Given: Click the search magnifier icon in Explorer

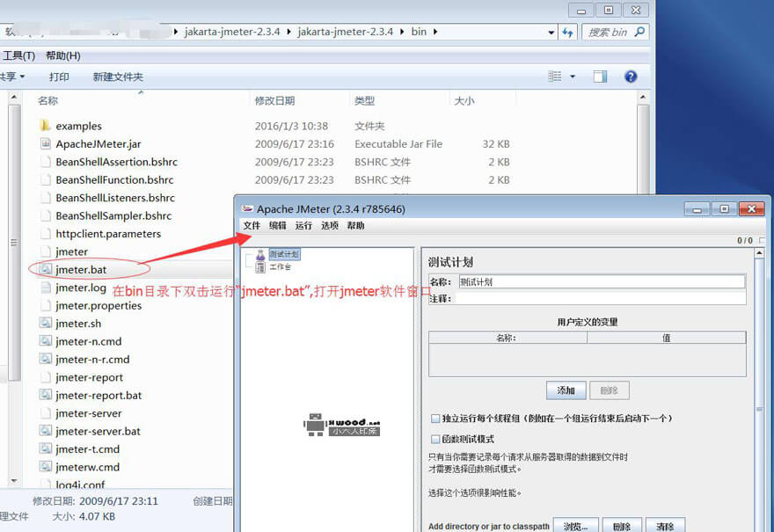Looking at the screenshot, I should point(639,32).
